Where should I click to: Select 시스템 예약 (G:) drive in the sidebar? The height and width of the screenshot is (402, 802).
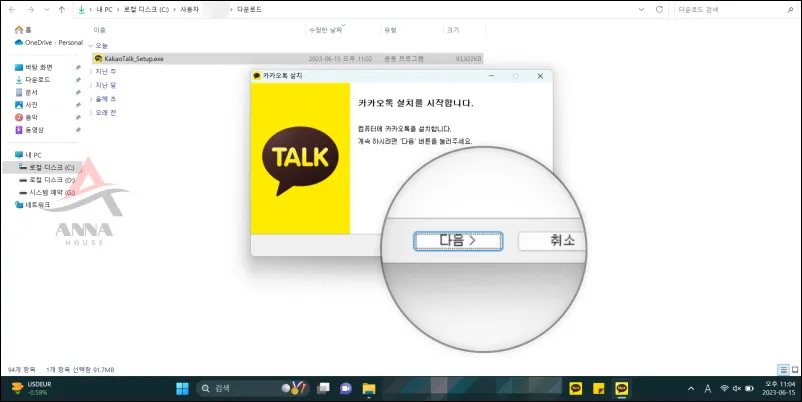point(47,192)
